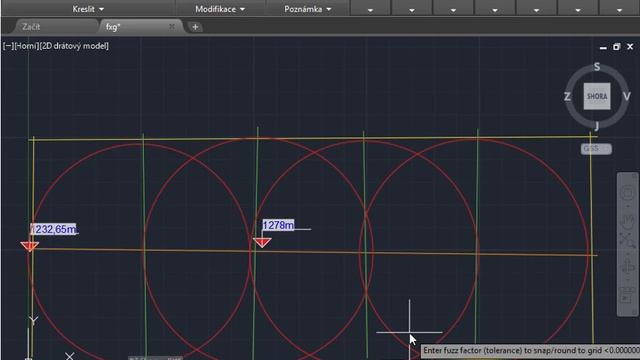Click the red elevation marker below 1278m

[262, 243]
